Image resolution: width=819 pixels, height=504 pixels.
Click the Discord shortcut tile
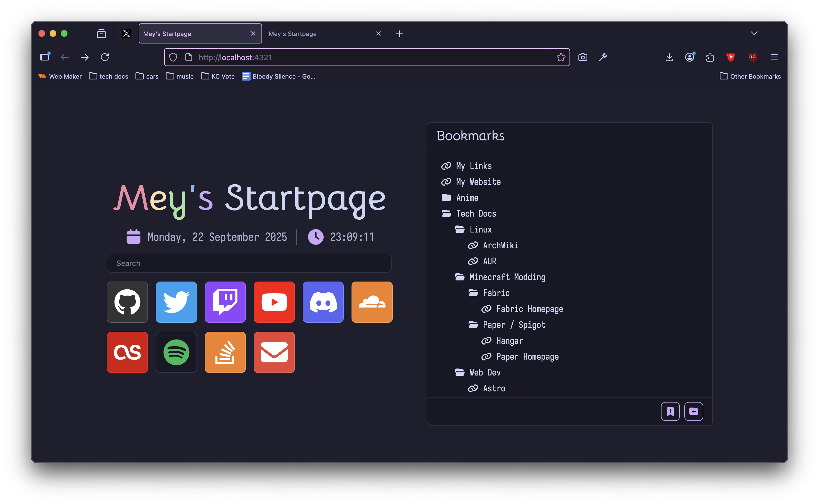click(323, 302)
